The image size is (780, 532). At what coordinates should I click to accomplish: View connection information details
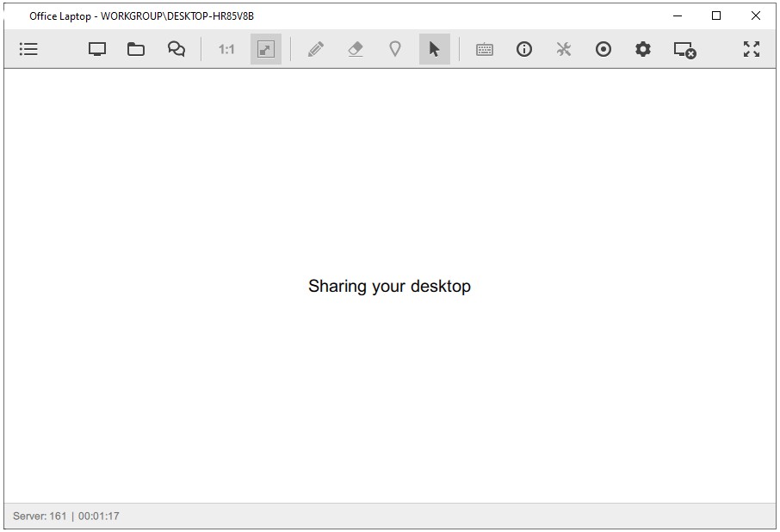pos(524,49)
